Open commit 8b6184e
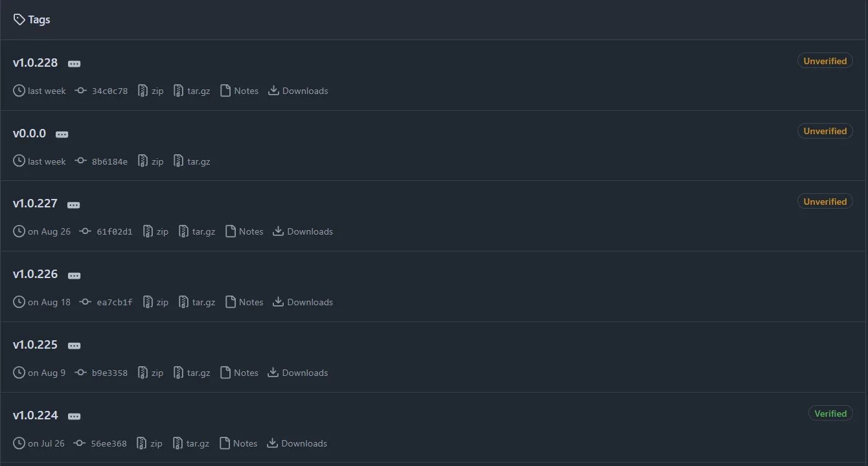The image size is (868, 466). click(109, 161)
